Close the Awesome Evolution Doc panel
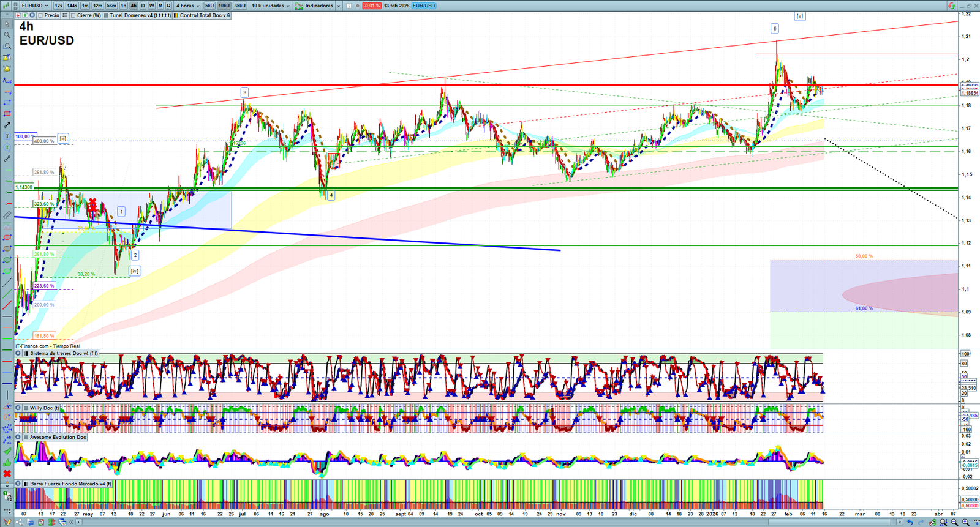Image resolution: width=980 pixels, height=527 pixels. click(x=18, y=437)
